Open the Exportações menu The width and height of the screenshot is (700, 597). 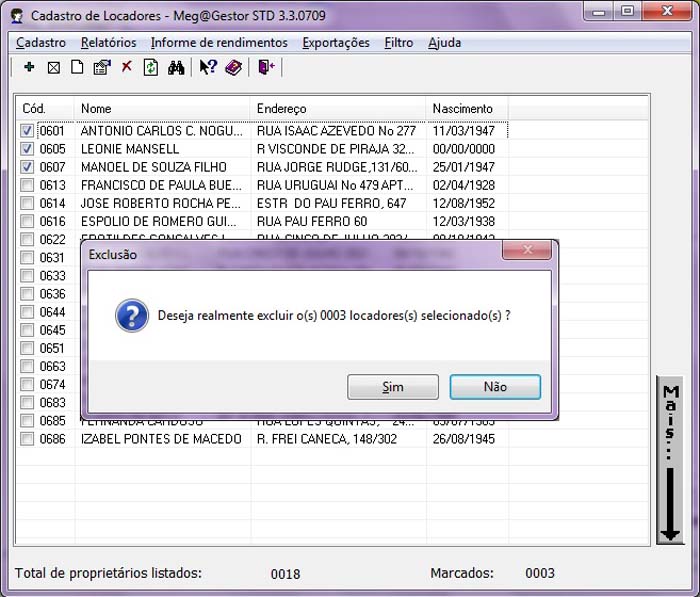[x=336, y=43]
